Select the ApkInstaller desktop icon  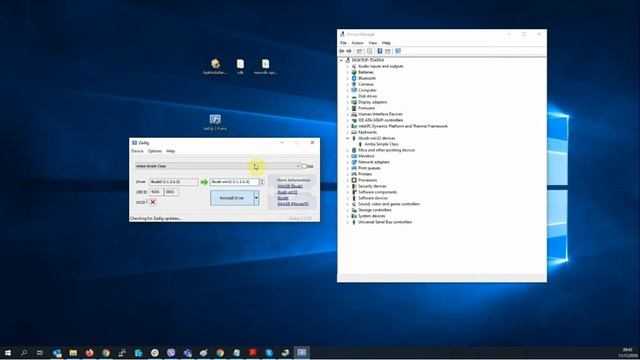tap(215, 67)
